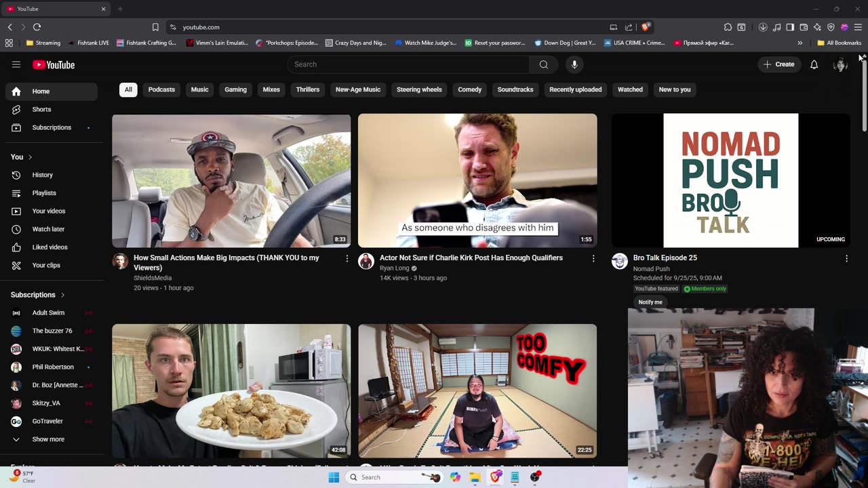The width and height of the screenshot is (868, 488).
Task: Toggle browser sidebar panel
Action: pyautogui.click(x=790, y=27)
